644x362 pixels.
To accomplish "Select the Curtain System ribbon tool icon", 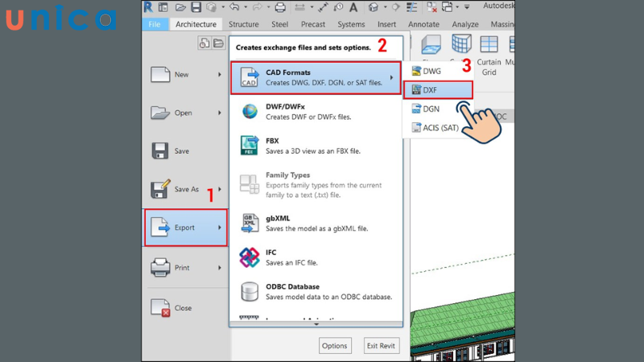I will click(461, 44).
